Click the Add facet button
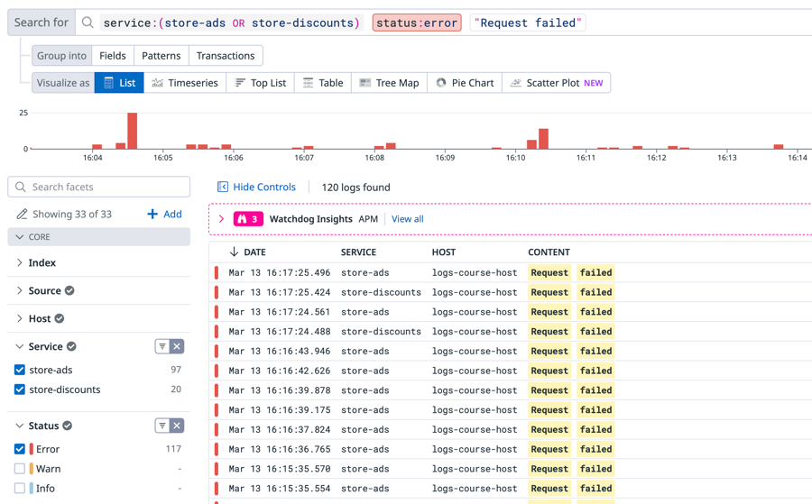 165,214
